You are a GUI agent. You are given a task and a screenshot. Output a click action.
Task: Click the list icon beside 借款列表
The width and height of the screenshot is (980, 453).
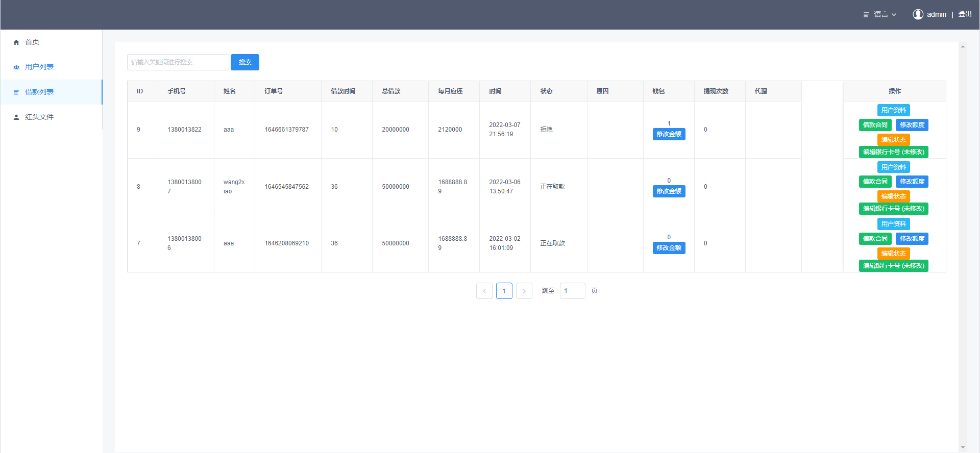(x=16, y=92)
